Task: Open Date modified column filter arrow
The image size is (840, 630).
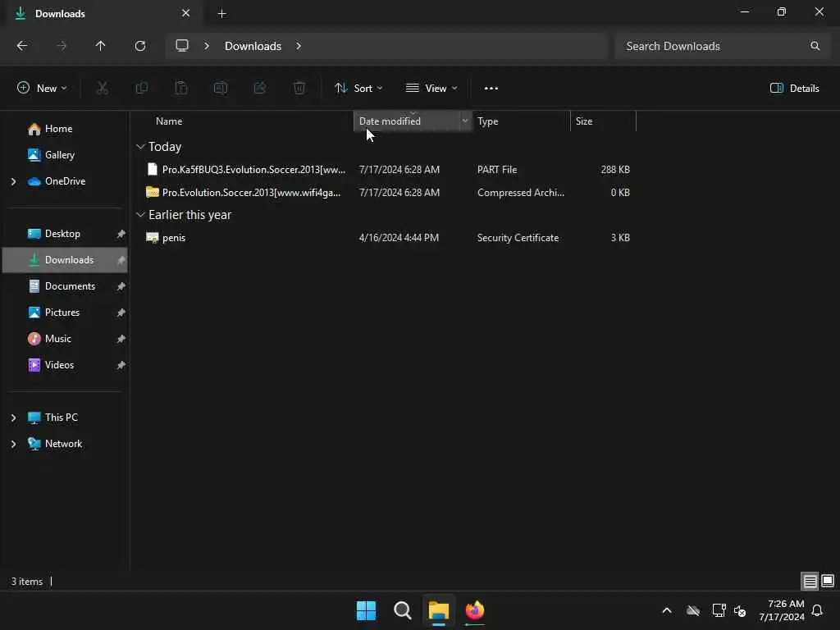Action: click(x=465, y=121)
